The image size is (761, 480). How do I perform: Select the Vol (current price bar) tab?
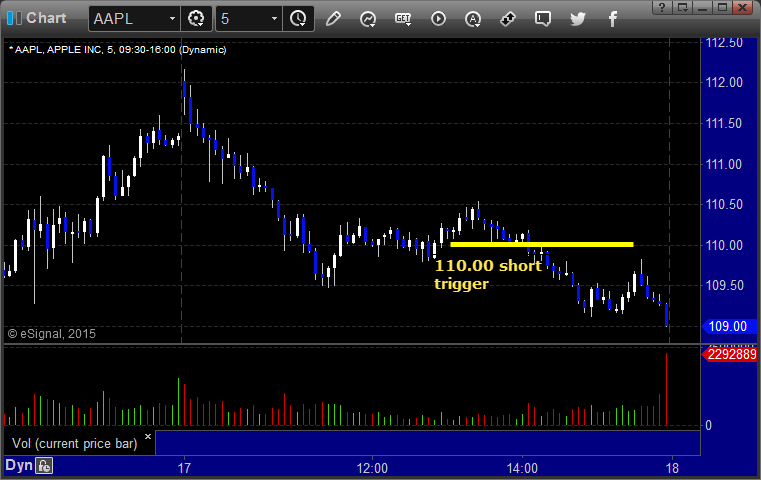[74, 443]
